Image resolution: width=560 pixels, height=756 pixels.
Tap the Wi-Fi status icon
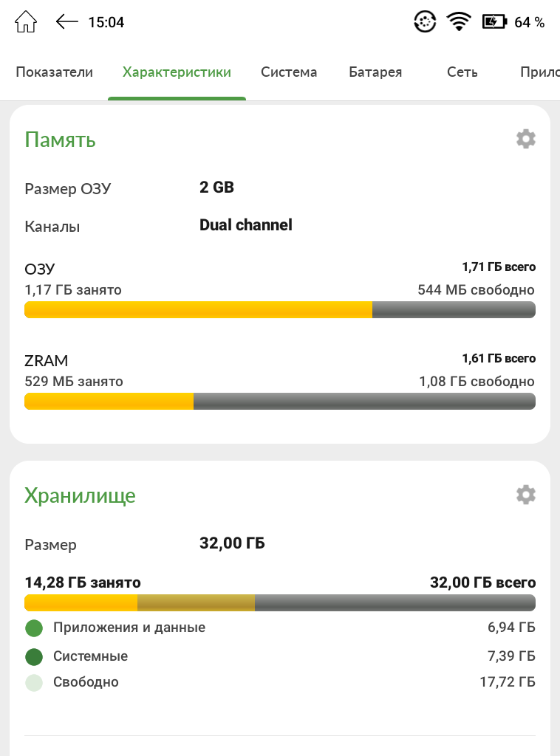click(459, 22)
